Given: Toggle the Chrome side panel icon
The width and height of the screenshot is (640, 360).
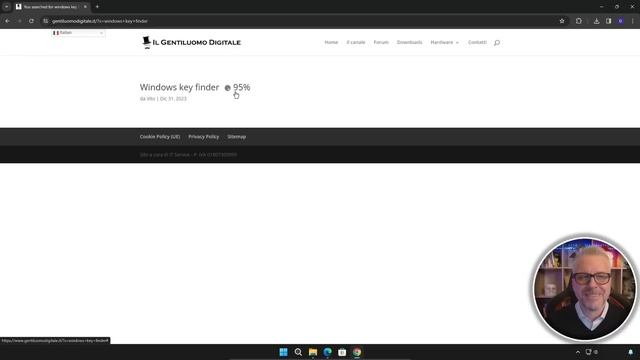Looking at the screenshot, I should (x=608, y=21).
